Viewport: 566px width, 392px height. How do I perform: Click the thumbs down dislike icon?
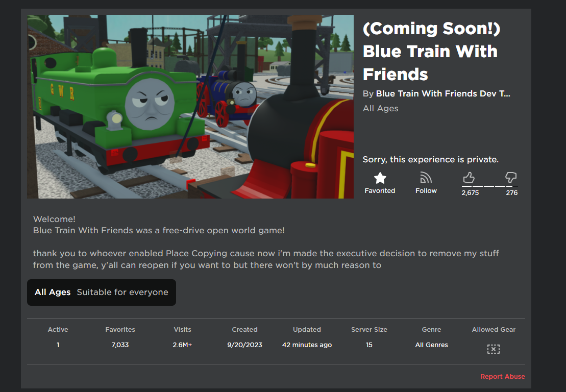click(511, 178)
